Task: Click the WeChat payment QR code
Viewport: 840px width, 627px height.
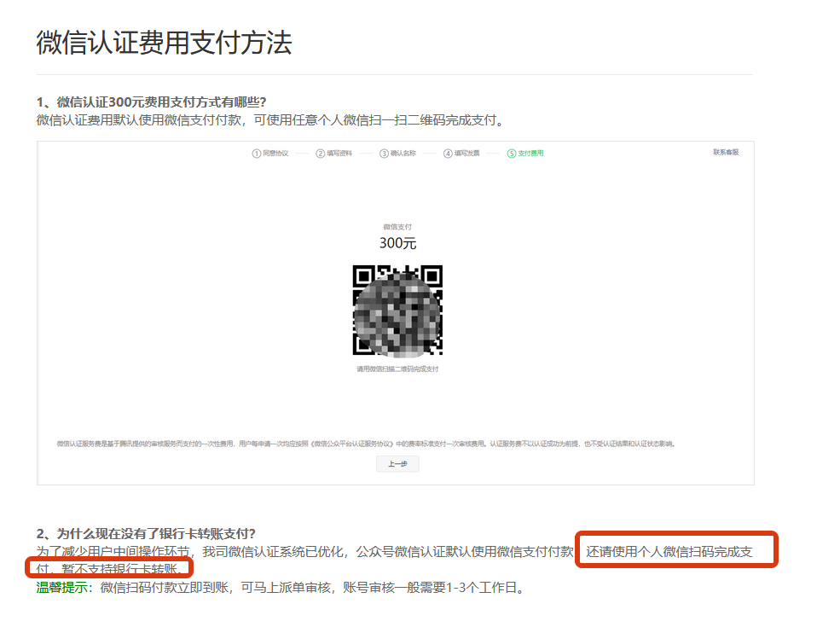Action: tap(397, 311)
